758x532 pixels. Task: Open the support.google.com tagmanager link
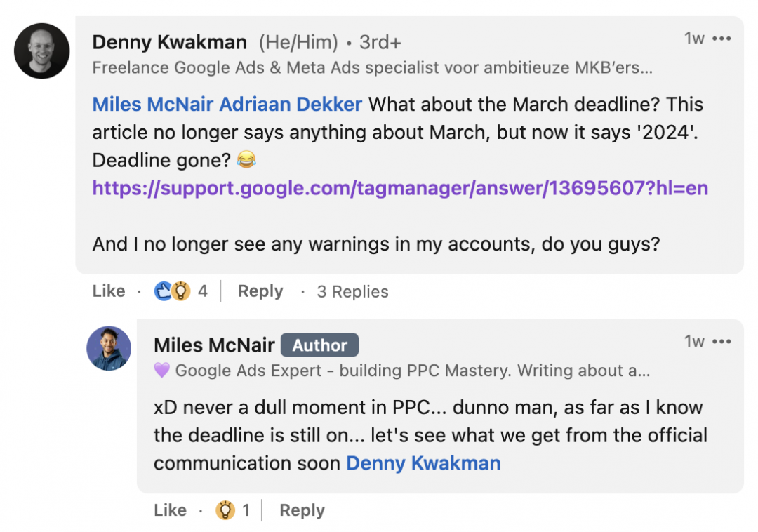(400, 188)
